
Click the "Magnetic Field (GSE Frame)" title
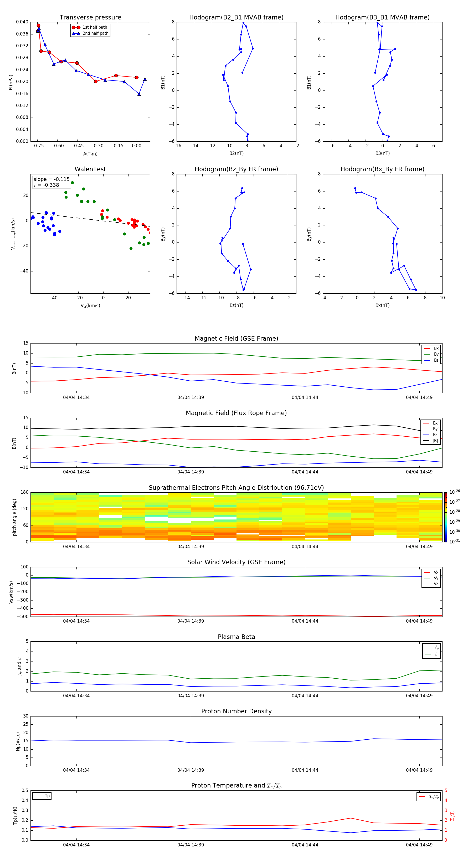[236, 339]
